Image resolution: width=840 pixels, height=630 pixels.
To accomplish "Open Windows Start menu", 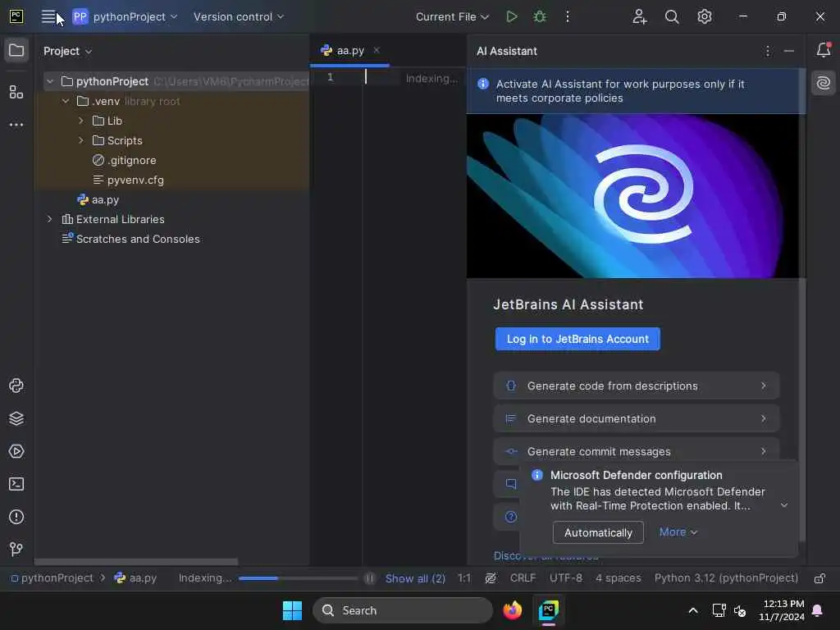I will pyautogui.click(x=293, y=610).
